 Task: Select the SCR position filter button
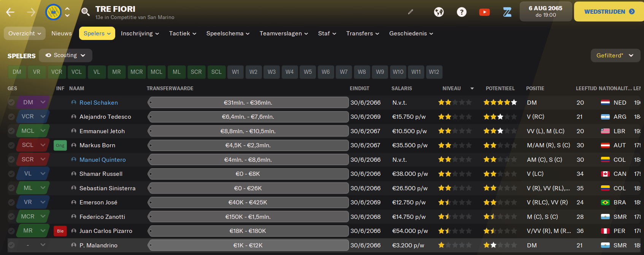[x=196, y=72]
